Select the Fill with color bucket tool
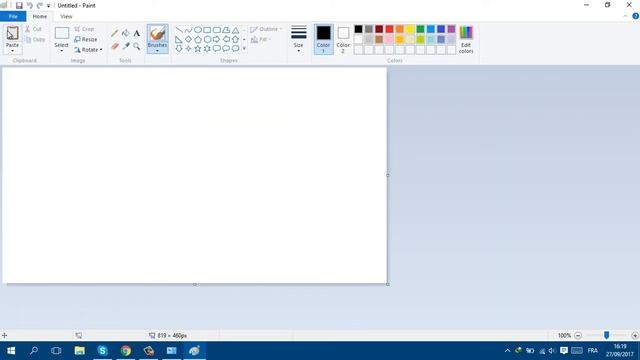The image size is (640, 360). pyautogui.click(x=126, y=33)
